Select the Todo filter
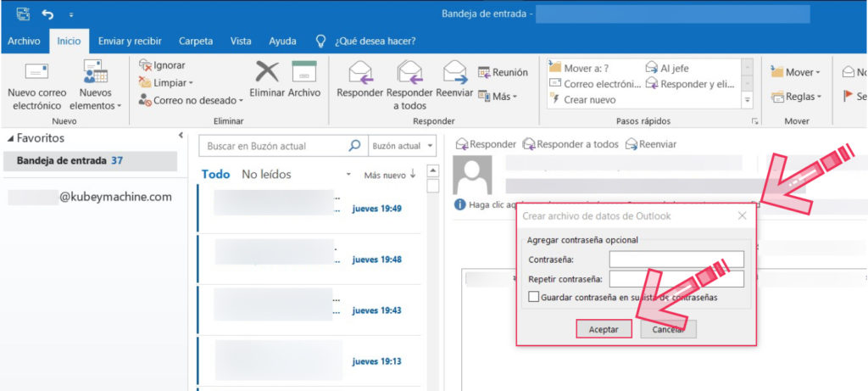 tap(215, 175)
